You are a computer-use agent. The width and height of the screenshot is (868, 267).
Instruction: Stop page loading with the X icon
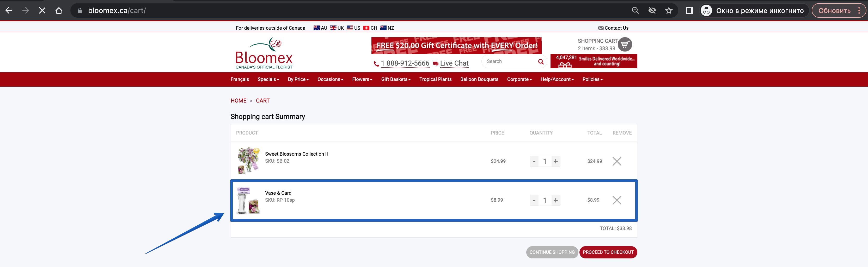(x=42, y=10)
